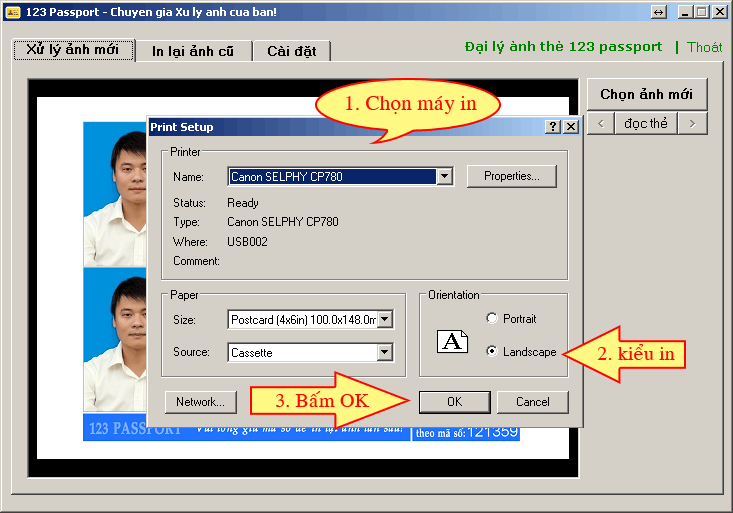Click the 'Chọn ảnh mới' button
733x513 pixels.
tap(646, 94)
